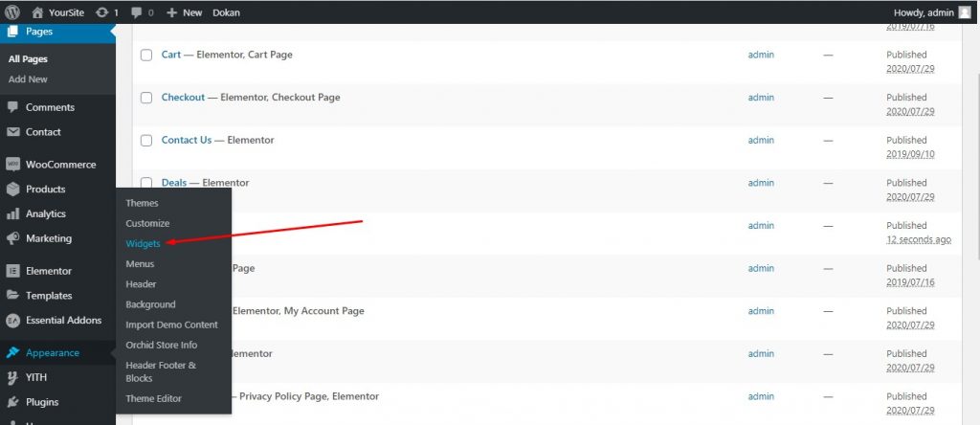The image size is (980, 425).
Task: Open Products via its box icon
Action: point(13,190)
